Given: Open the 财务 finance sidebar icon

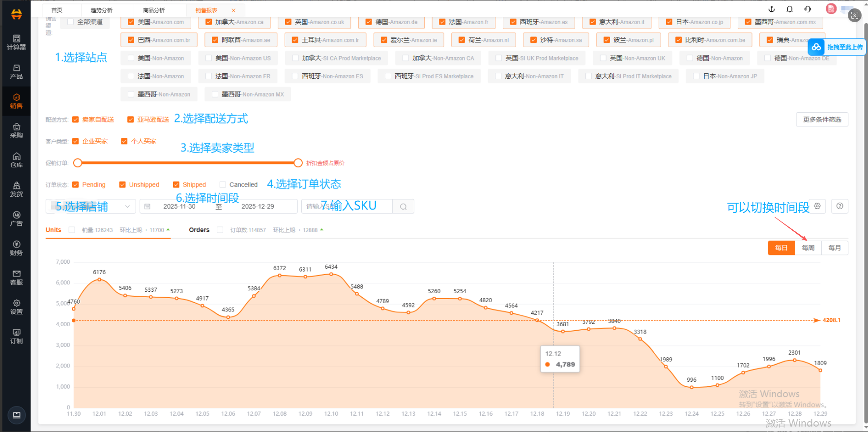Looking at the screenshot, I should (x=16, y=248).
